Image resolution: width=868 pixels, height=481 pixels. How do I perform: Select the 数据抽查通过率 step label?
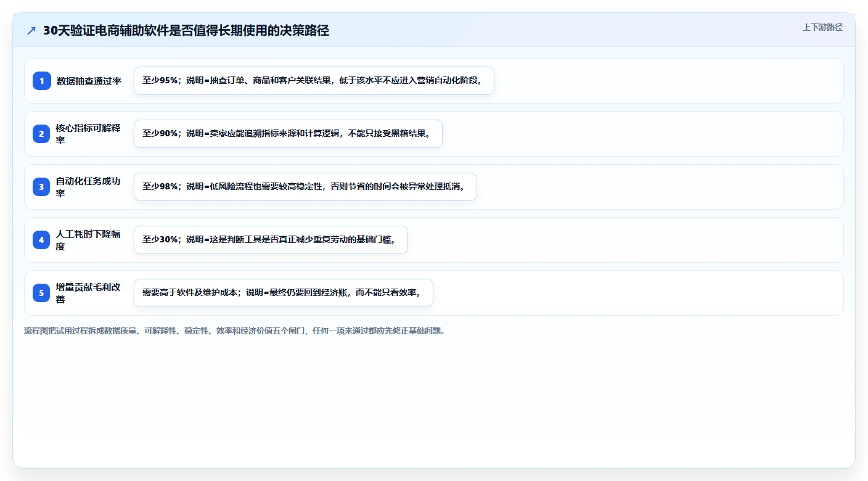(x=89, y=81)
